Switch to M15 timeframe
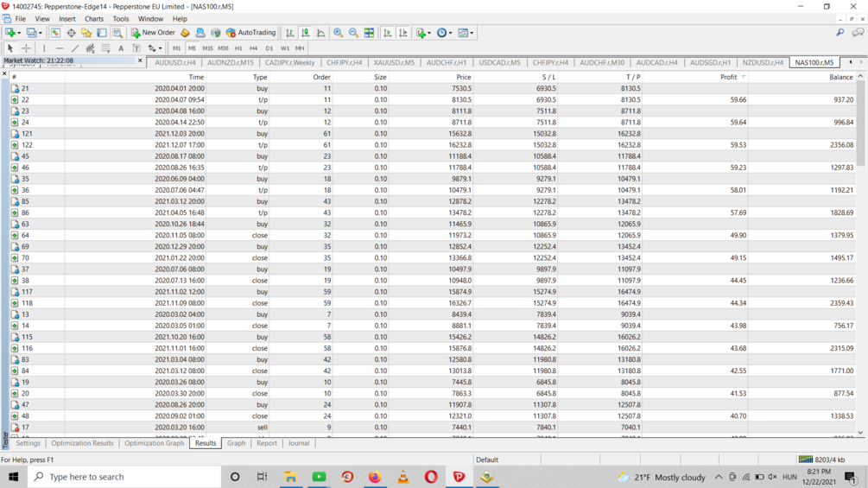This screenshot has height=488, width=868. (207, 48)
